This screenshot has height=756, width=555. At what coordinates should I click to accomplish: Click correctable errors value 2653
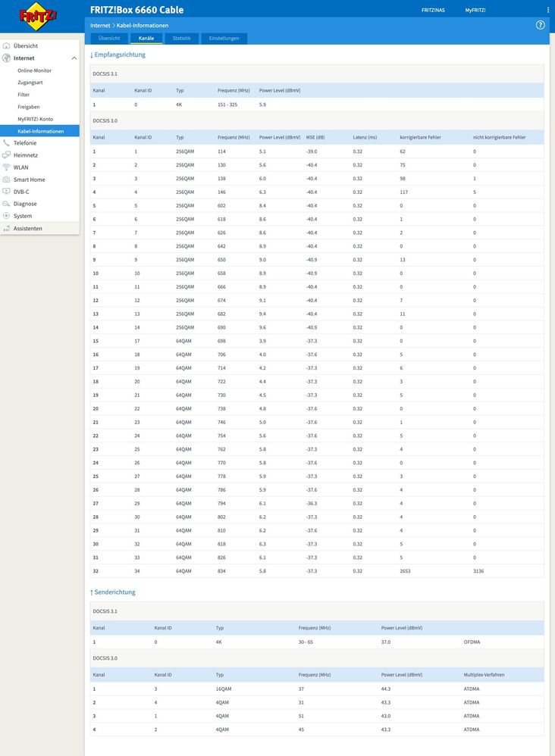coord(405,571)
